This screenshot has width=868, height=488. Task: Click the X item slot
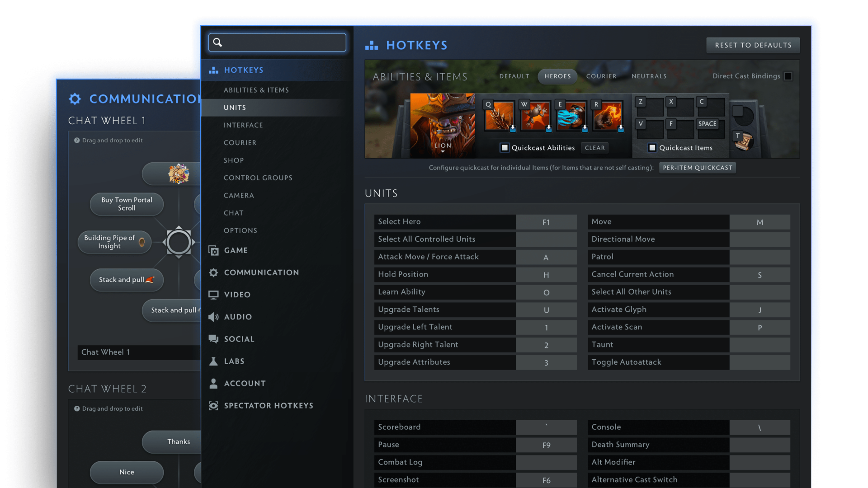pyautogui.click(x=680, y=107)
